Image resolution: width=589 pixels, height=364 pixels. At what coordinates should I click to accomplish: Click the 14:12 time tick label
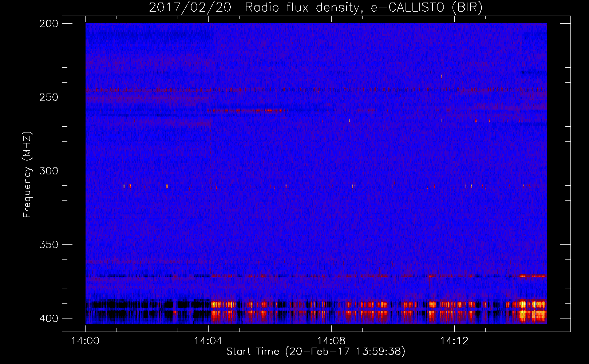(x=454, y=341)
